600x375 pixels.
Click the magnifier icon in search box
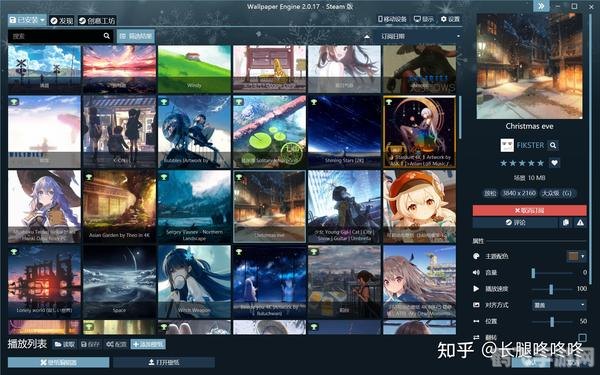[107, 36]
